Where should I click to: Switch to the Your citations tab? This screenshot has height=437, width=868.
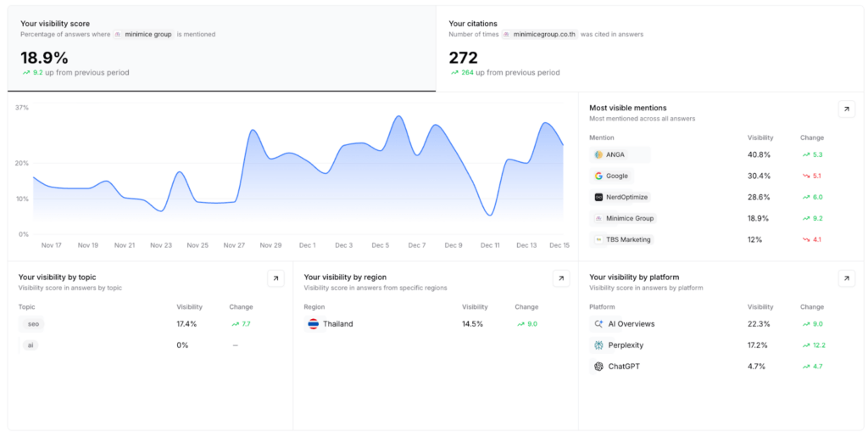tap(649, 48)
